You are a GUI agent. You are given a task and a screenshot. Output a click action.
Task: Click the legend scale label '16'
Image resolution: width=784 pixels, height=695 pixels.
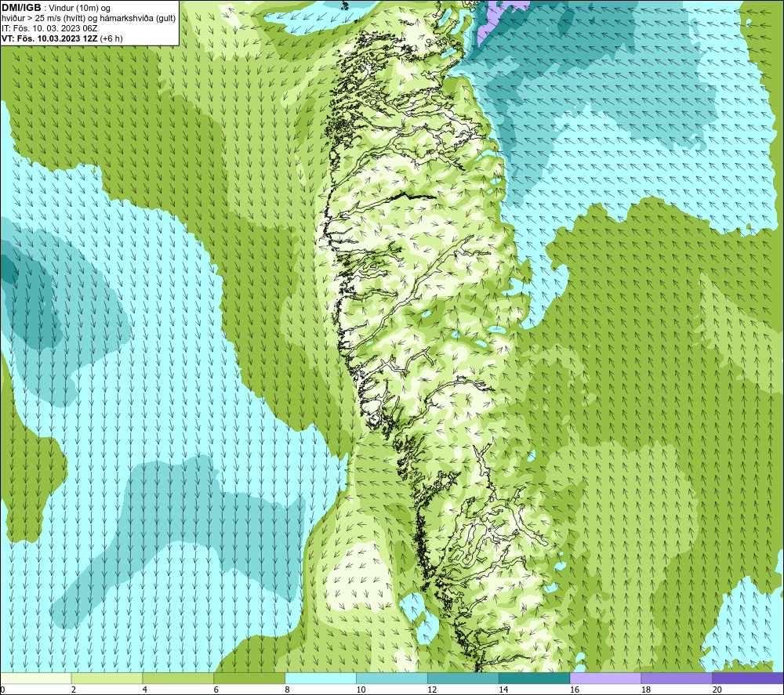[575, 690]
